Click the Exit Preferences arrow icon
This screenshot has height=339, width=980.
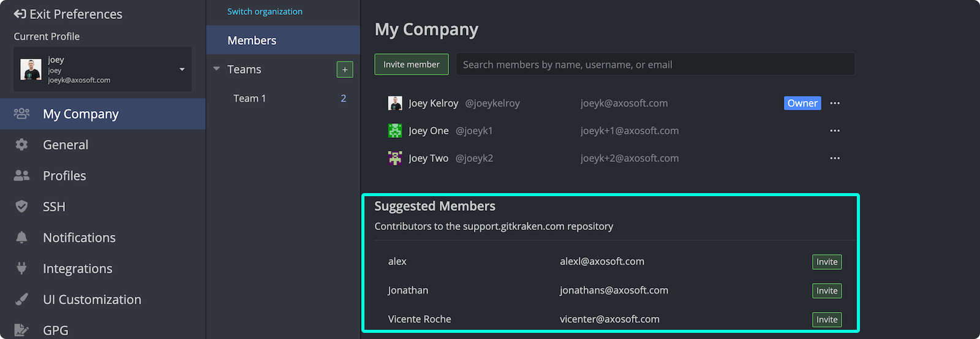(20, 14)
